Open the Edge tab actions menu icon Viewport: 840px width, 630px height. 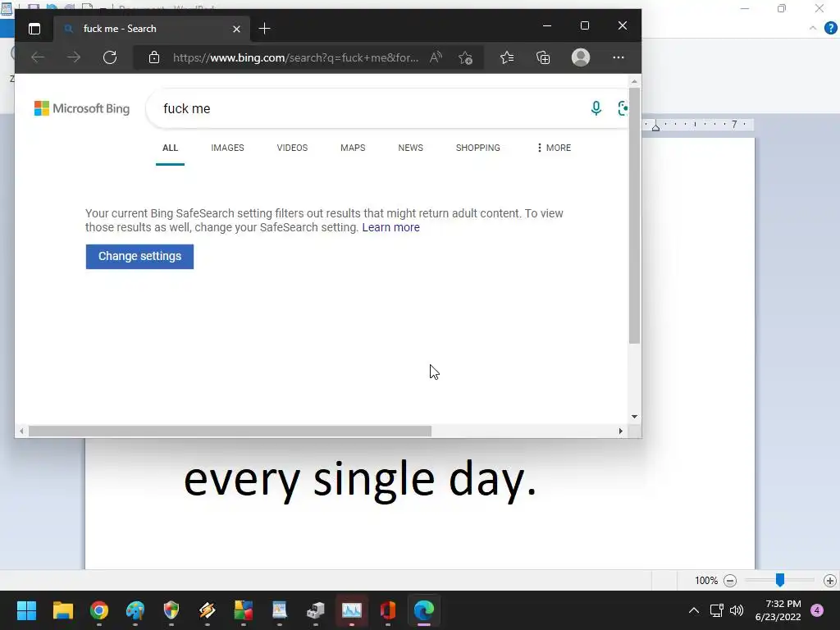pyautogui.click(x=34, y=29)
